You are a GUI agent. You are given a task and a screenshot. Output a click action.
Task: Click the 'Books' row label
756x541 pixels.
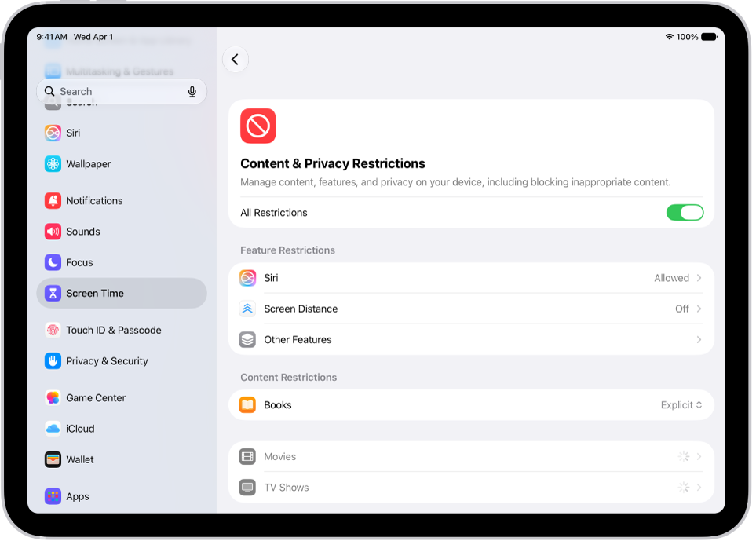pyautogui.click(x=278, y=405)
